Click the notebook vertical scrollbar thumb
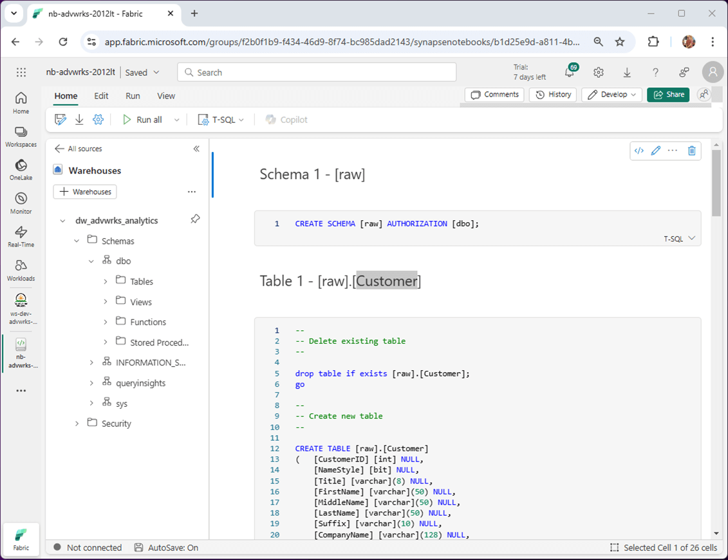 [716, 183]
